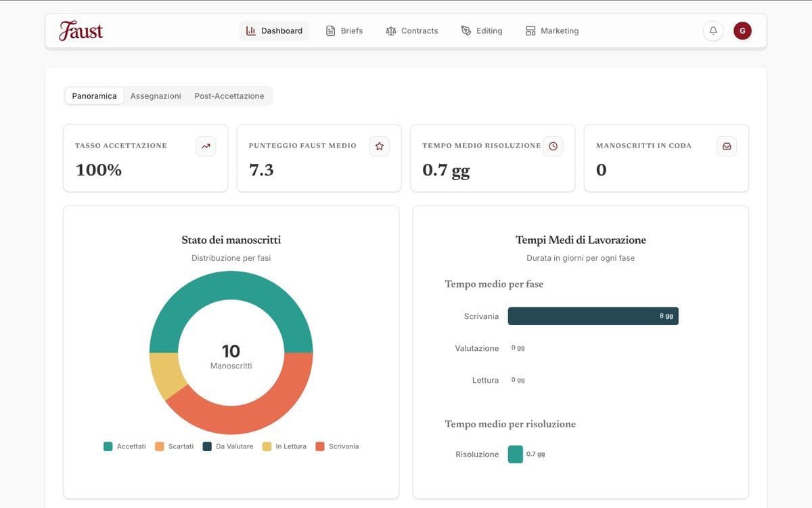812x508 pixels.
Task: Click the star icon on Punteggio Faust Medio card
Action: tap(379, 146)
